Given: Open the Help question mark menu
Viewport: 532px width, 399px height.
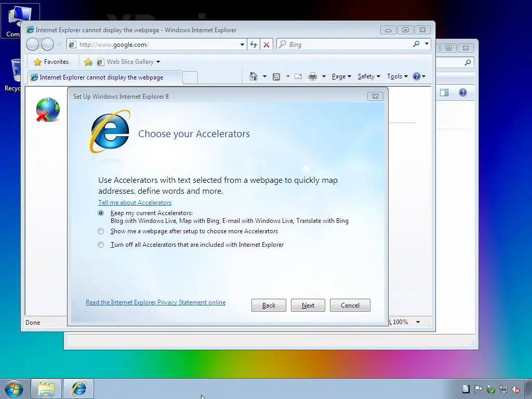Looking at the screenshot, I should (419, 76).
